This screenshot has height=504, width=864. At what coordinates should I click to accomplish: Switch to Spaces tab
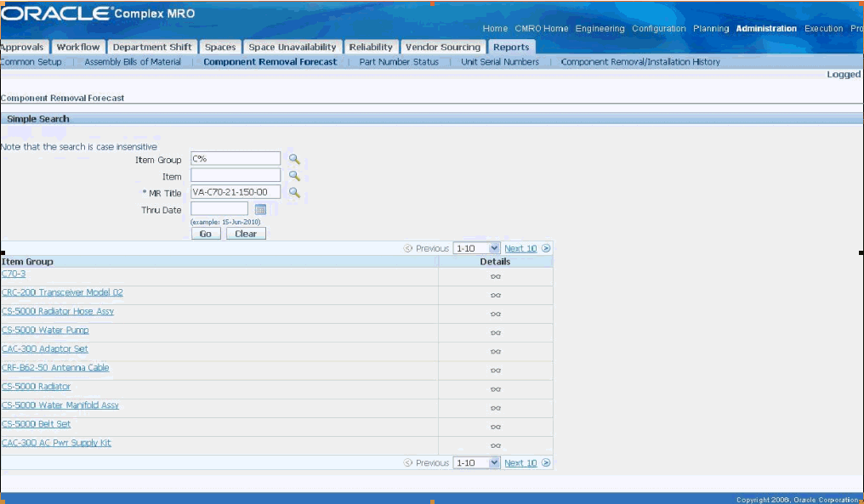220,48
